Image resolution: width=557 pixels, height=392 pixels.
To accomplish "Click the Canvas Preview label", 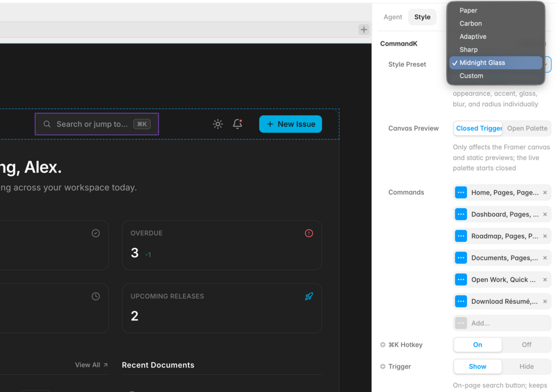I will pos(413,128).
